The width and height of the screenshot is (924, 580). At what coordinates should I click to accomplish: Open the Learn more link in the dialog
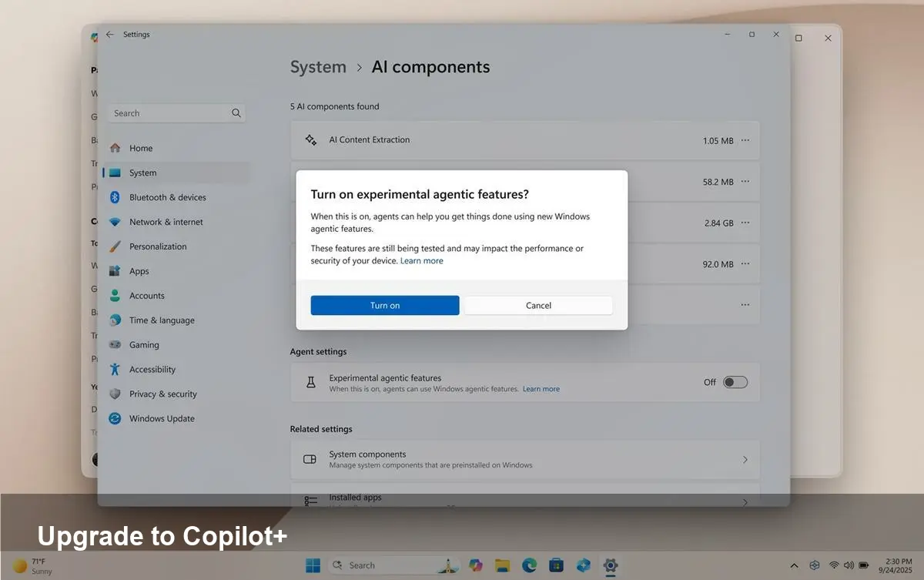pyautogui.click(x=422, y=260)
